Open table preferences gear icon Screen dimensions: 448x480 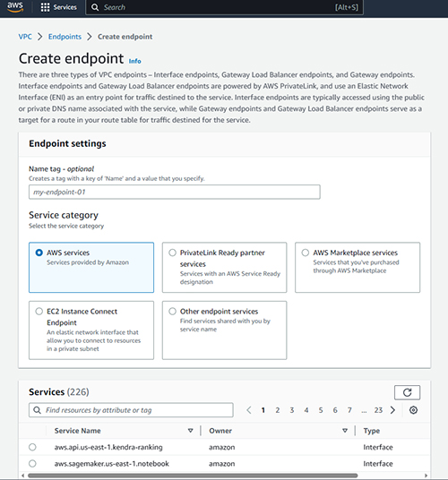click(413, 410)
